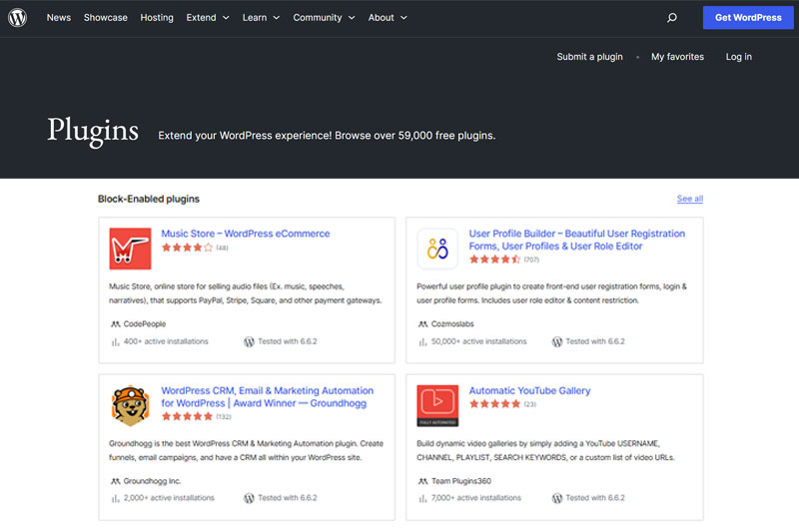This screenshot has height=532, width=799.
Task: Click the author icon beside CodePeople
Action: coord(116,323)
